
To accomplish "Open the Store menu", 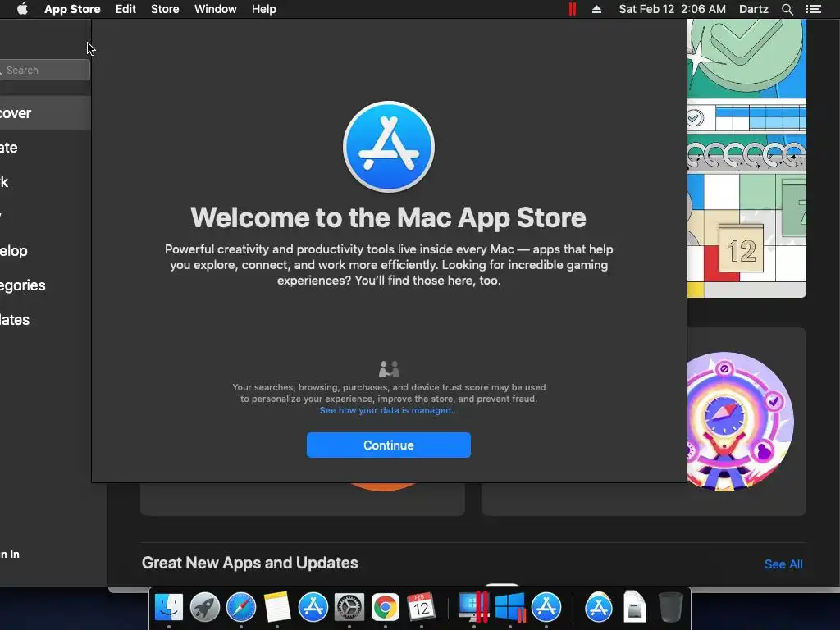I will click(165, 9).
